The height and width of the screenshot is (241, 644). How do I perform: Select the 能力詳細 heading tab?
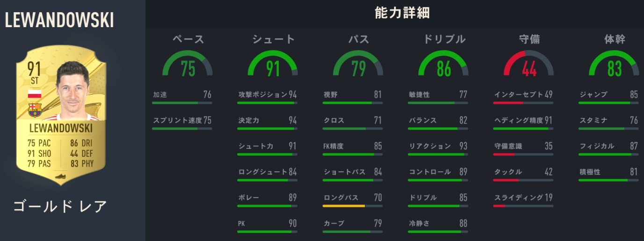[402, 14]
